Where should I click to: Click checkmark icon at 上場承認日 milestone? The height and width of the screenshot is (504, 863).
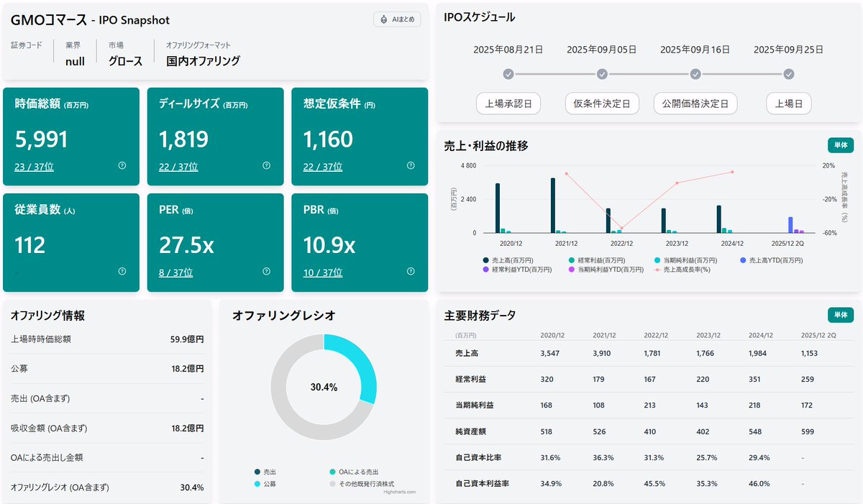click(x=509, y=74)
